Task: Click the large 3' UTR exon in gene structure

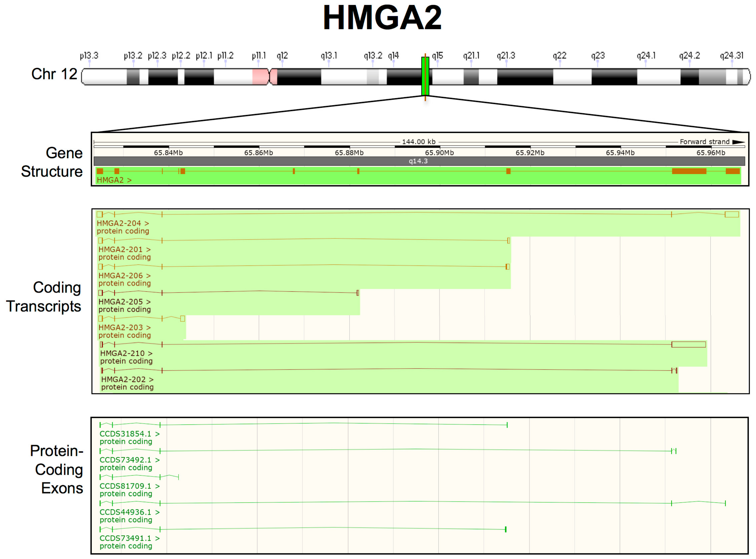Action: point(689,171)
